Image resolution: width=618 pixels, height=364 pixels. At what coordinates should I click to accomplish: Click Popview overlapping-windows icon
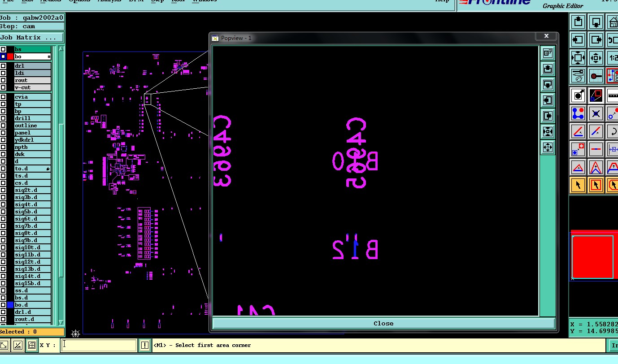[x=548, y=53]
